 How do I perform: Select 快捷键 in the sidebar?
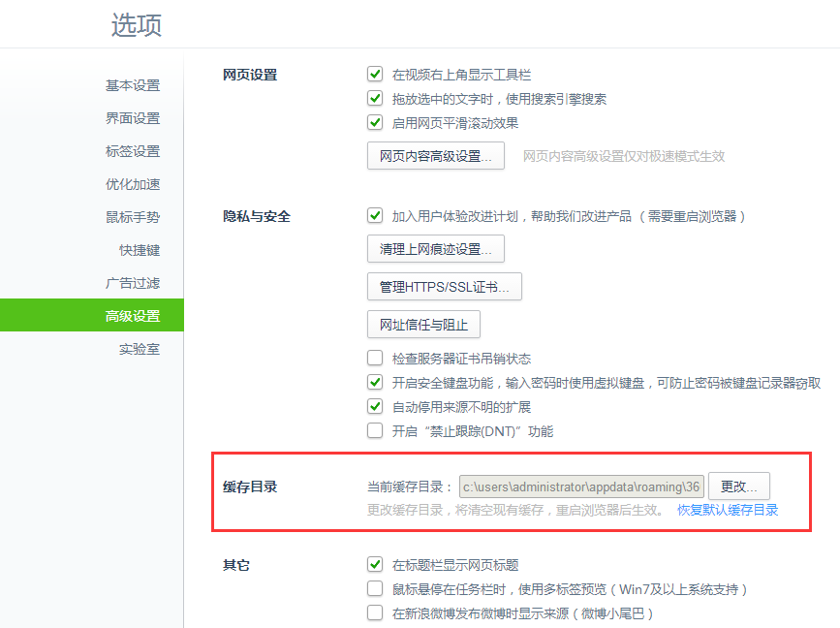(x=139, y=250)
